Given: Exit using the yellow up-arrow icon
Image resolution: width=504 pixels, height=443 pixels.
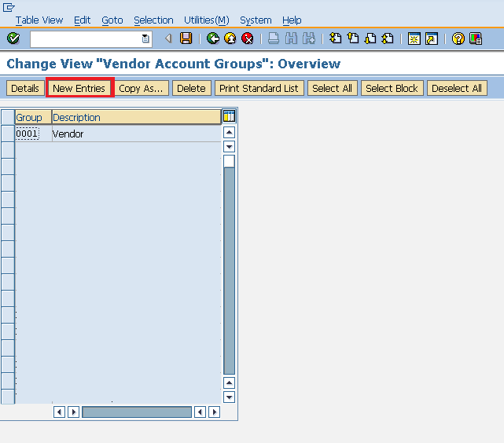Looking at the screenshot, I should point(230,38).
